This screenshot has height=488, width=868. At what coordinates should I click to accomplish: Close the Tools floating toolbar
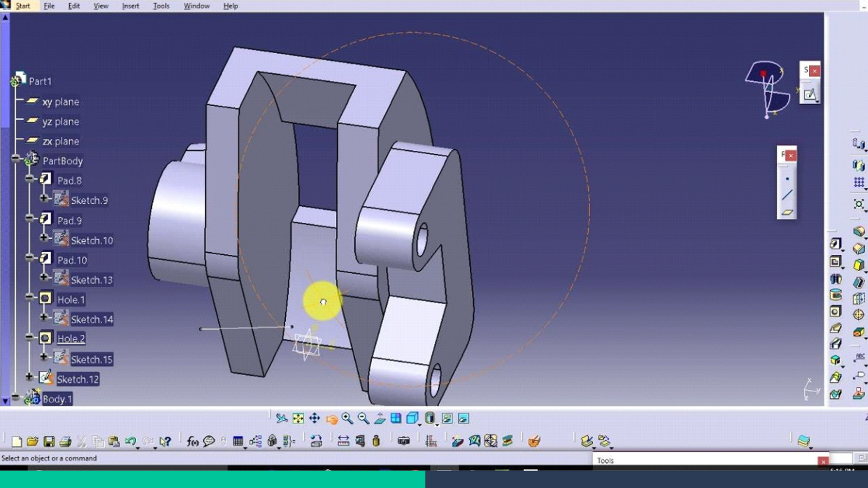click(823, 461)
